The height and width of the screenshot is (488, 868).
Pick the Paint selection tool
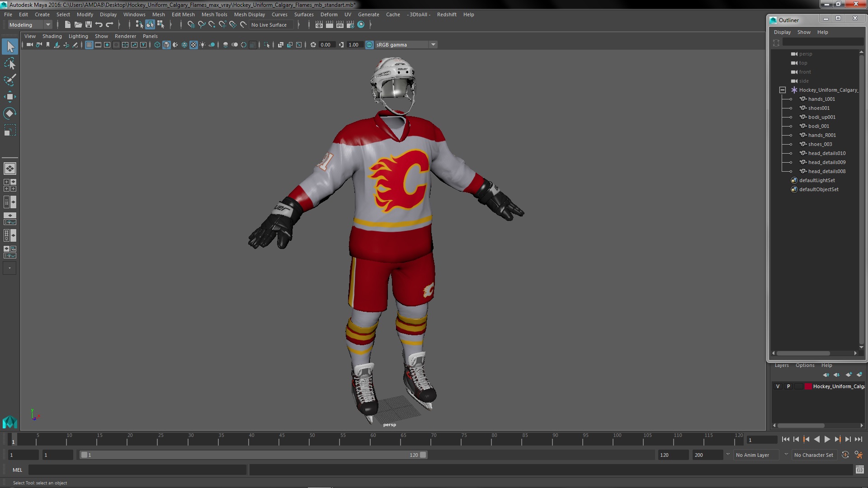click(10, 80)
